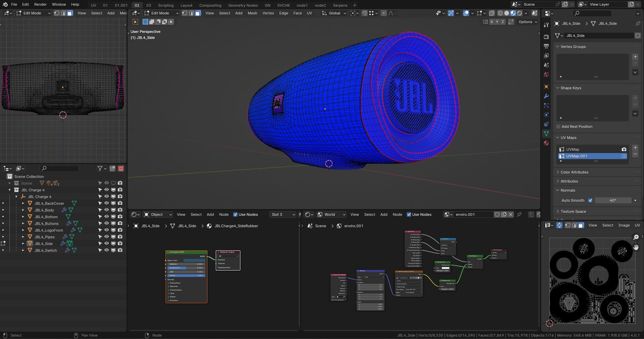The image size is (644, 339).
Task: Add a new vertex group
Action: coord(635,57)
